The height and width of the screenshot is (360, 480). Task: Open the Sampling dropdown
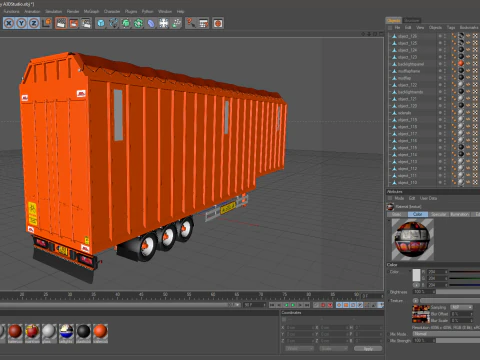coord(462,307)
